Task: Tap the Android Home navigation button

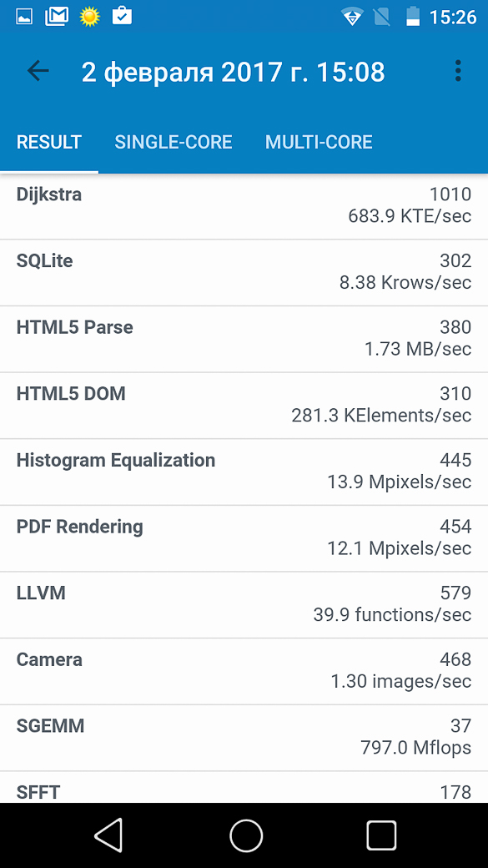Action: coord(245,835)
